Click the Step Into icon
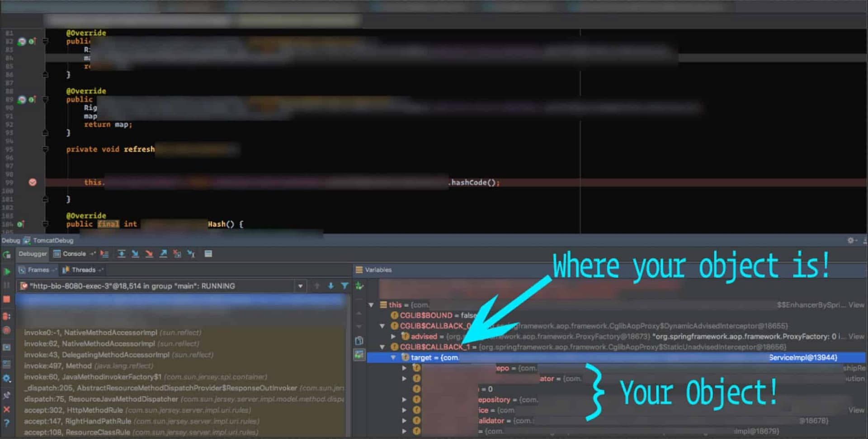Viewport: 868px width, 439px height. click(135, 254)
